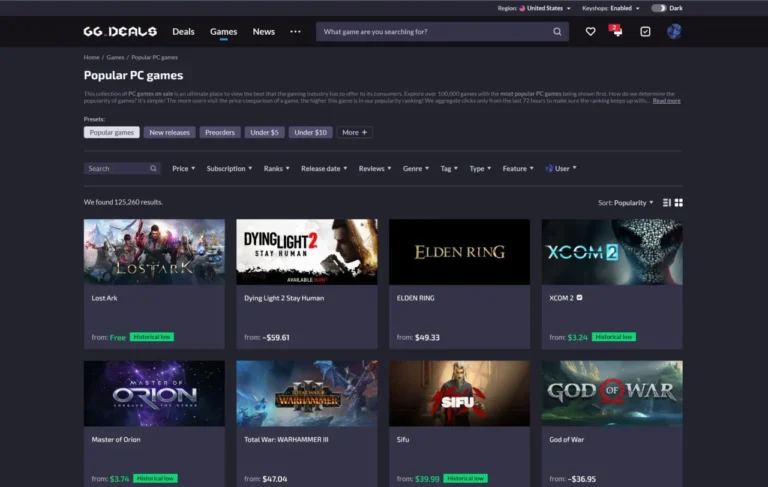The image size is (768, 487).
Task: Open the Dying Light 2 cover image
Action: coord(307,252)
